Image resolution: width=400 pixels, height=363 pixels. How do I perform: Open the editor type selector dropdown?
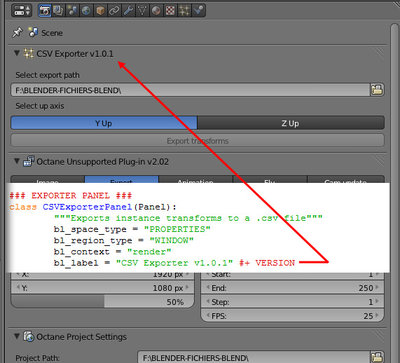click(21, 11)
